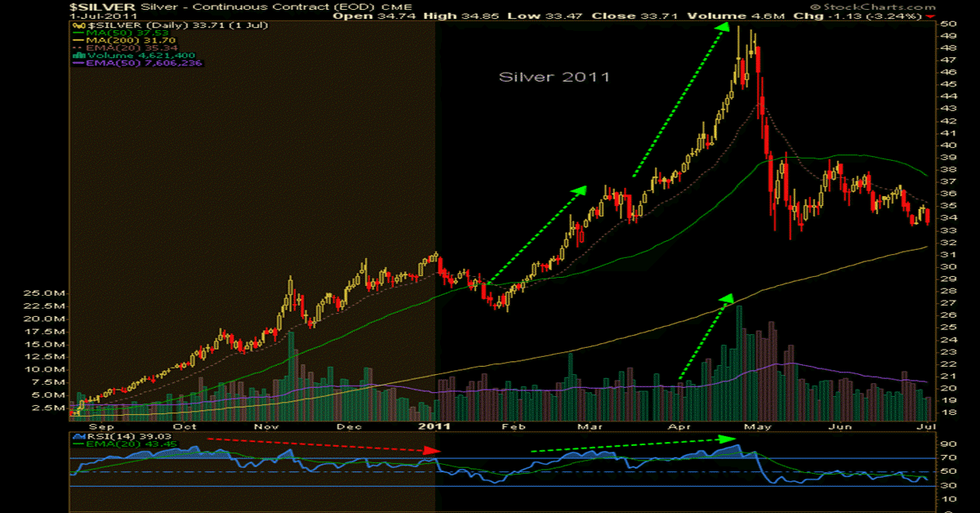The image size is (980, 513).
Task: Click the "Silver 2011" chart annotation
Action: coord(555,76)
